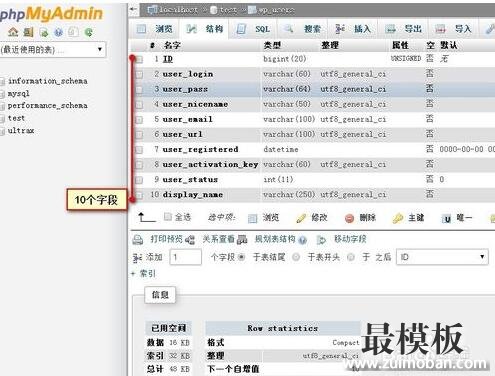Click the localhost breadcrumb link
The width and height of the screenshot is (495, 376).
coord(178,10)
